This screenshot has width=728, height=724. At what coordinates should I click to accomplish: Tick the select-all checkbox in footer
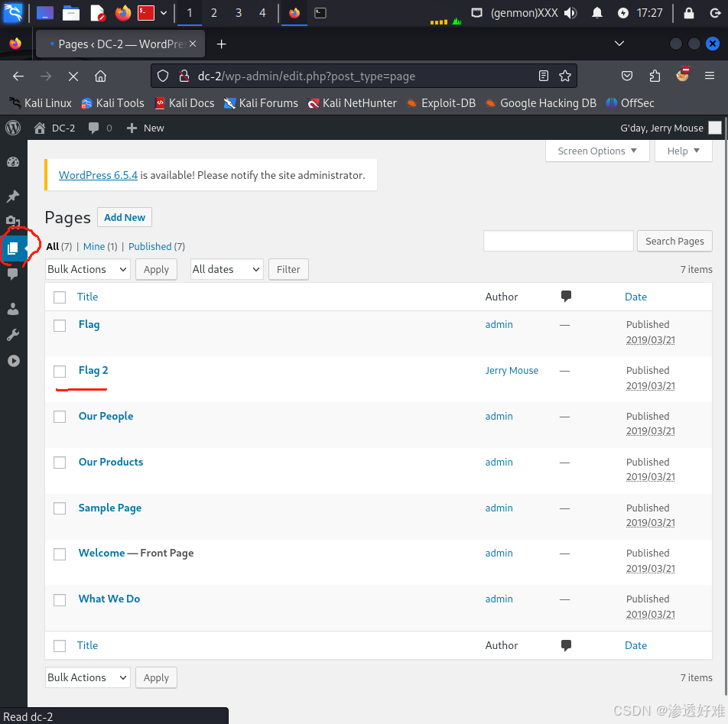click(x=60, y=646)
